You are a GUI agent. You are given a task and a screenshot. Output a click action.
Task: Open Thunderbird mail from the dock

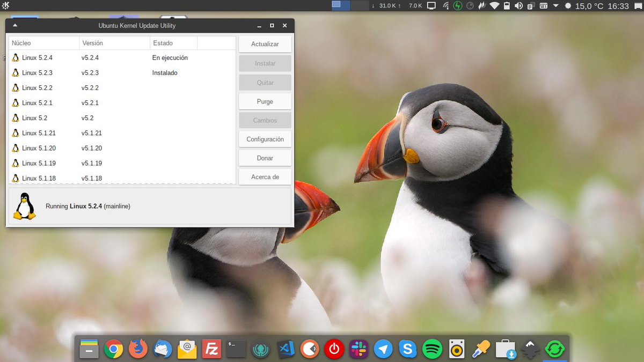(x=163, y=349)
